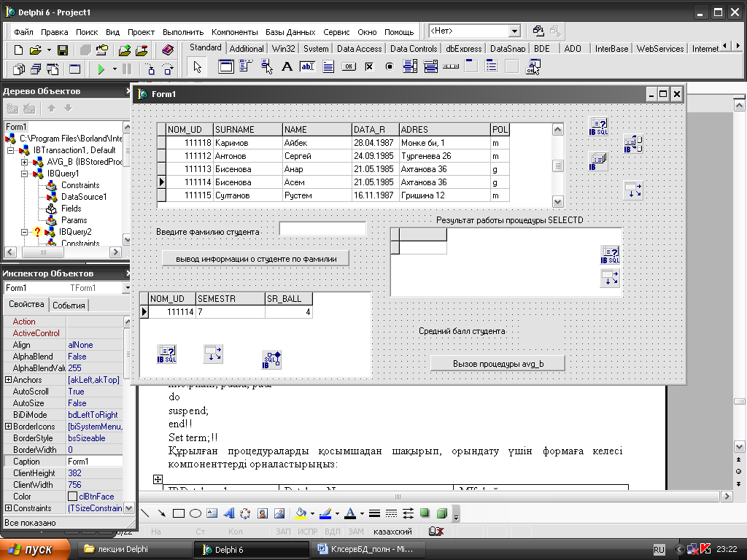Select the IBTransaction component icon on Form1
This screenshot has height=560, width=747.
pyautogui.click(x=633, y=144)
